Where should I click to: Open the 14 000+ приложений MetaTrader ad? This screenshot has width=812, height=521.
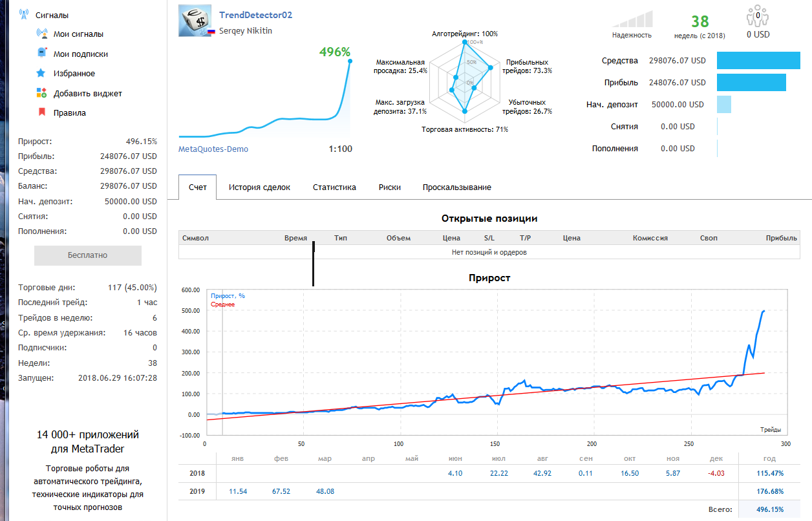click(x=88, y=441)
